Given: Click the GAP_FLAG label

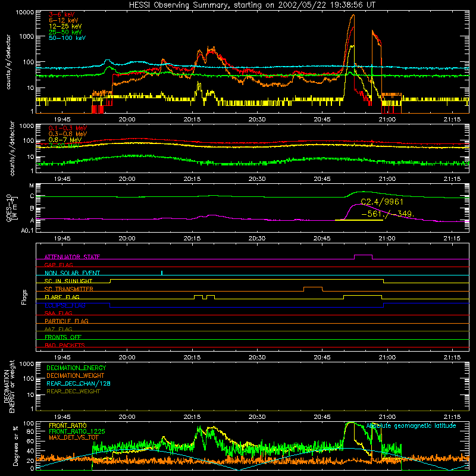Looking at the screenshot, I should 58,265.
